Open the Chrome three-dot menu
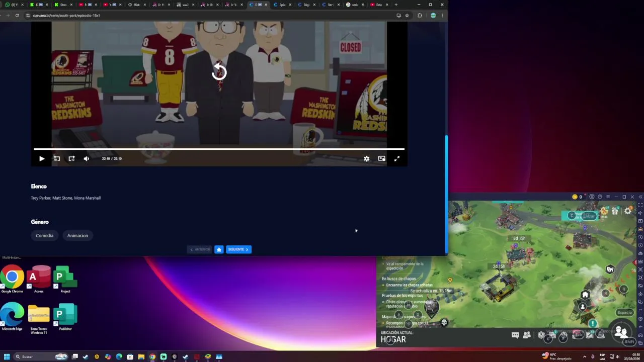 coord(442,16)
